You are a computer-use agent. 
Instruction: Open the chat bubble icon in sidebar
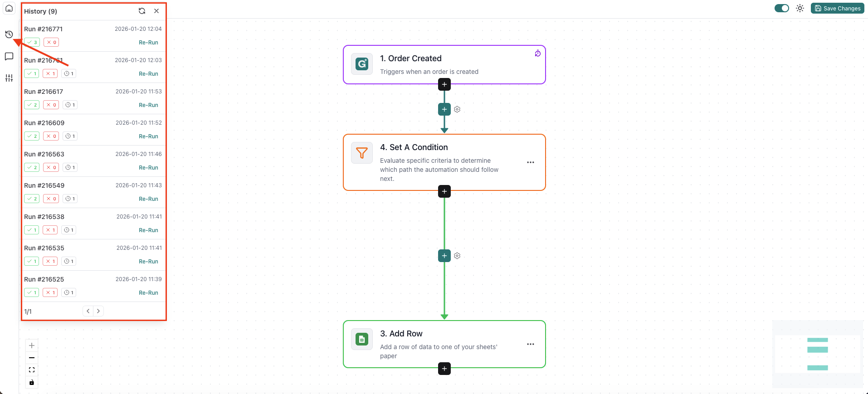tap(9, 56)
